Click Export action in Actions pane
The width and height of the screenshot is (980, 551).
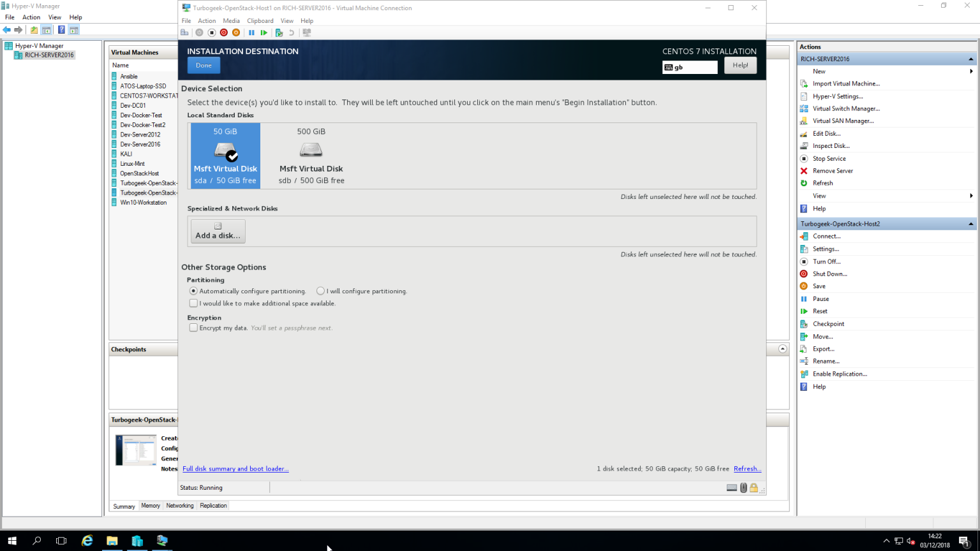tap(823, 349)
